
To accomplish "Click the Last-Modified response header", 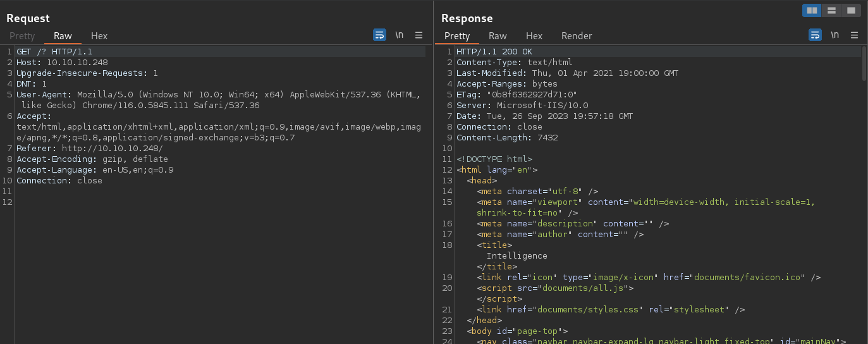I will click(568, 73).
